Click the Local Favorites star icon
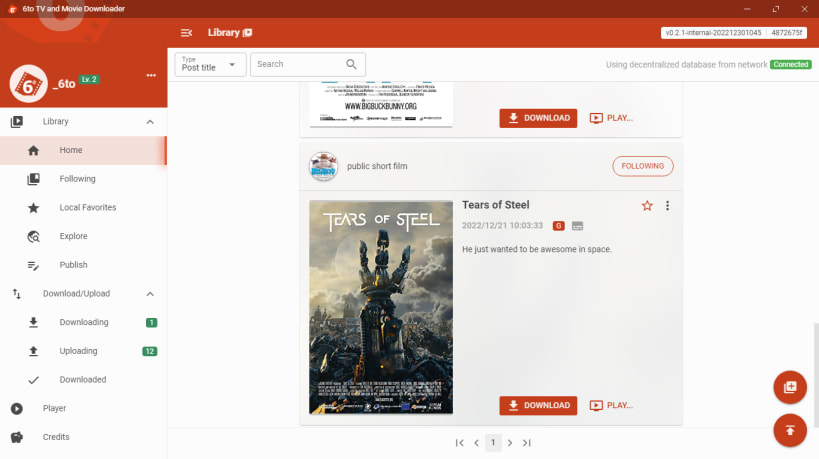 [x=33, y=208]
